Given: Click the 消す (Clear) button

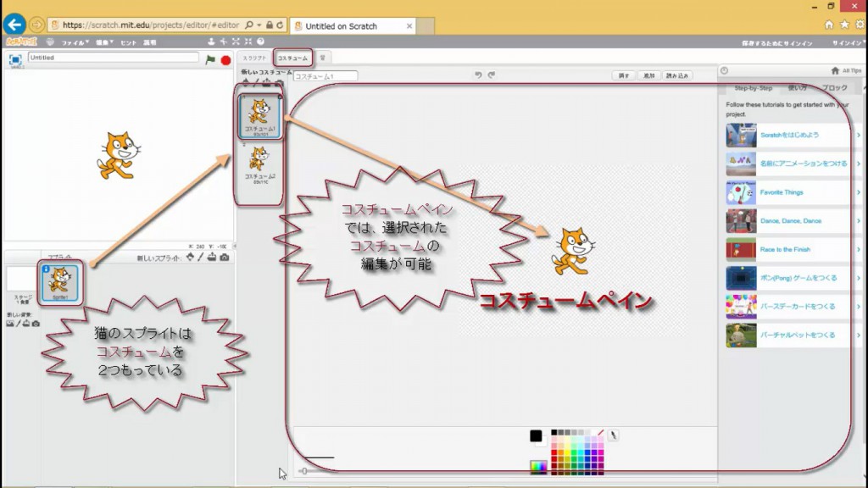Looking at the screenshot, I should 624,75.
